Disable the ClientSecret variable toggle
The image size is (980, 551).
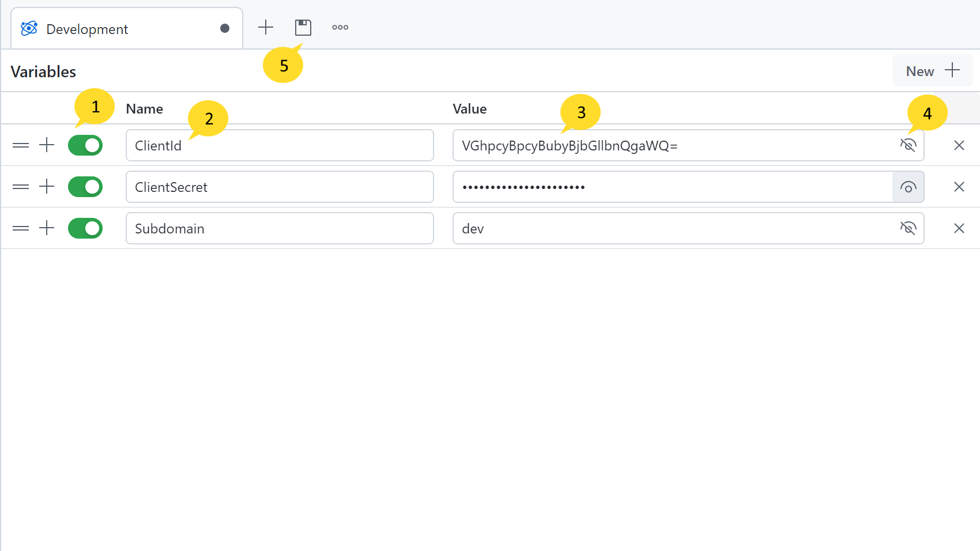tap(85, 187)
